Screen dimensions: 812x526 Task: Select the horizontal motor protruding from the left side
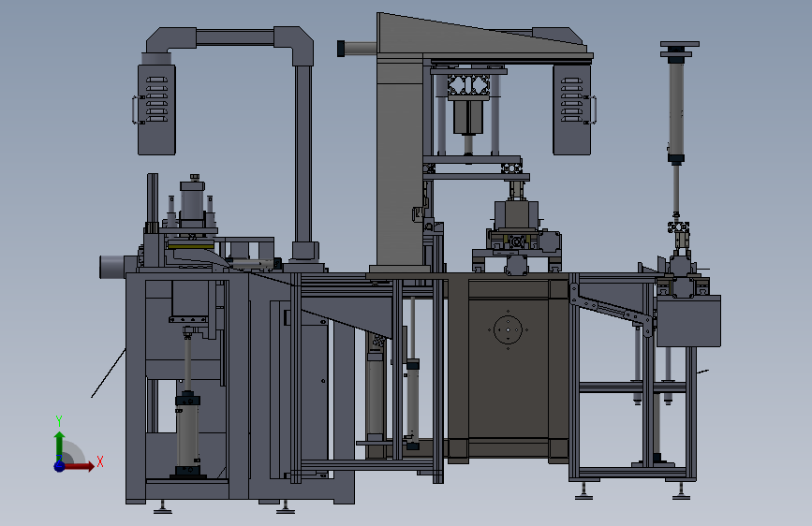point(112,267)
